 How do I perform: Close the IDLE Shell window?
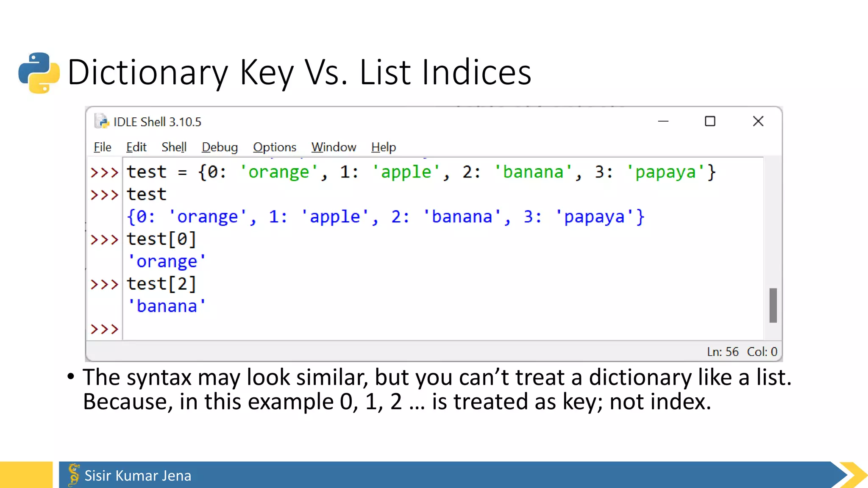[758, 121]
